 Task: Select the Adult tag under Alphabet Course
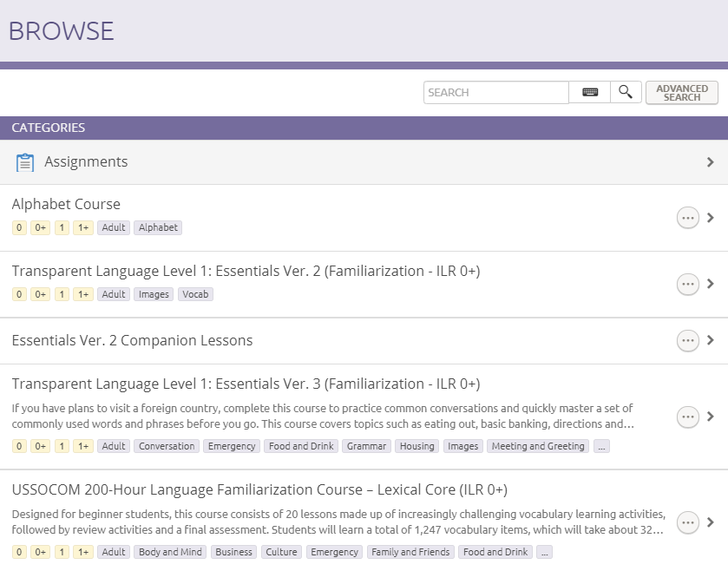(113, 227)
